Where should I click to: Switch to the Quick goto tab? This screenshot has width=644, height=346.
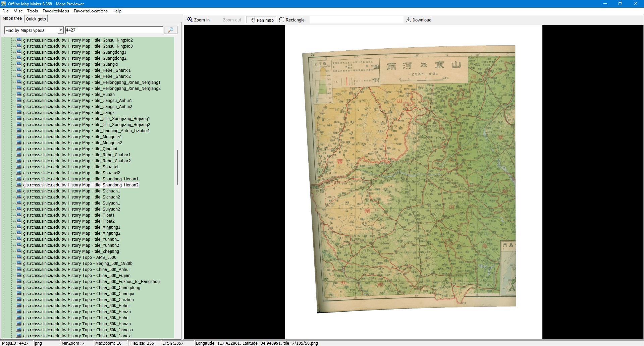[x=36, y=19]
